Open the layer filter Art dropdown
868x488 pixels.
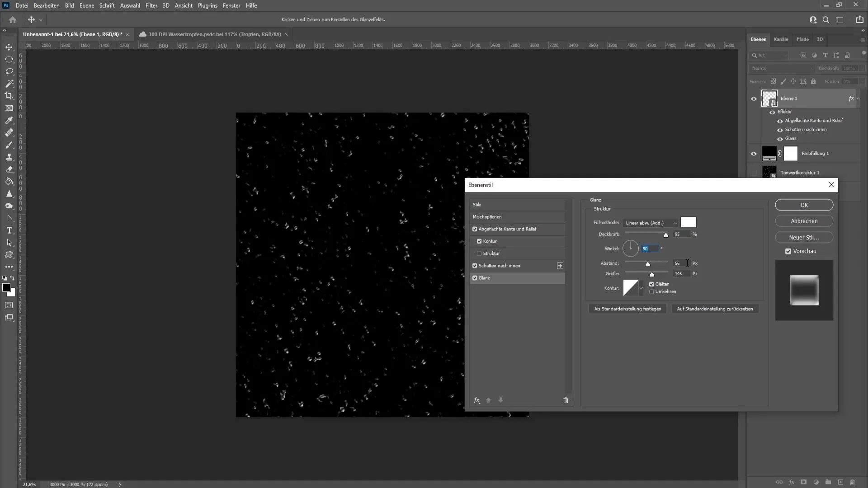(769, 55)
